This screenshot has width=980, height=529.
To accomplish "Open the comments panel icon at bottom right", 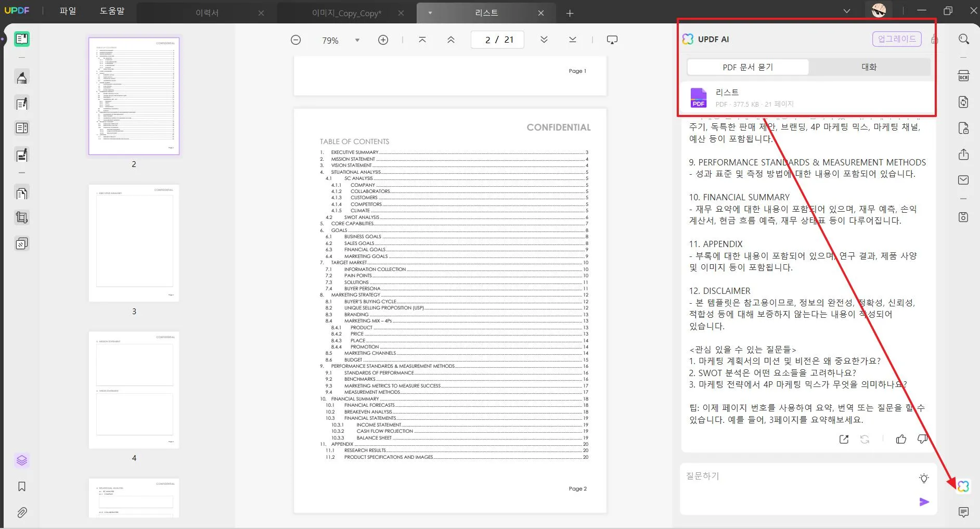I will (x=963, y=512).
